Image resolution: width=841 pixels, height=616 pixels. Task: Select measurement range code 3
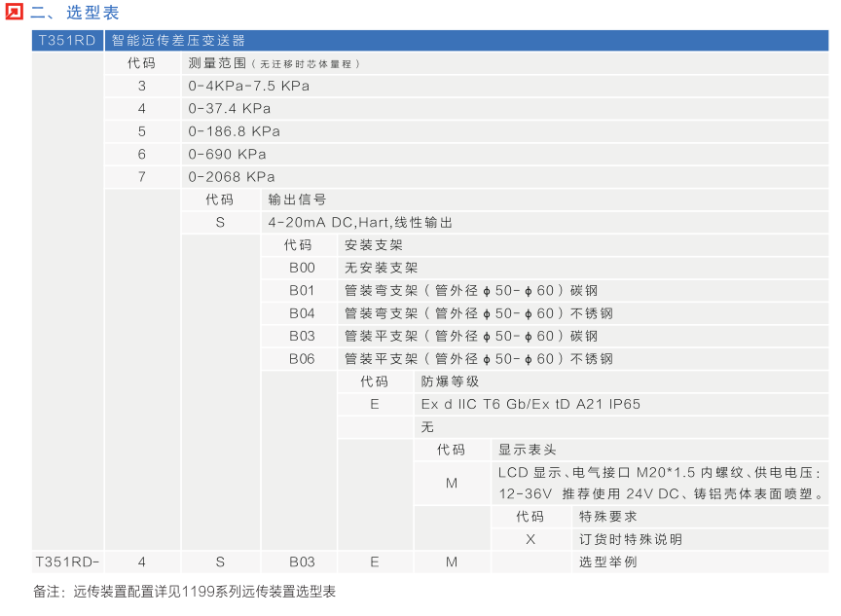pyautogui.click(x=141, y=86)
